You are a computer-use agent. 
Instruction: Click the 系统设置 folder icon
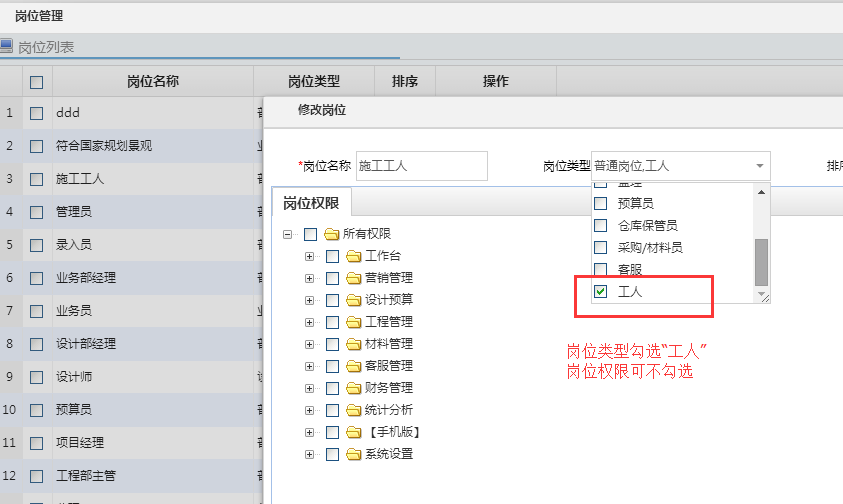pos(354,454)
